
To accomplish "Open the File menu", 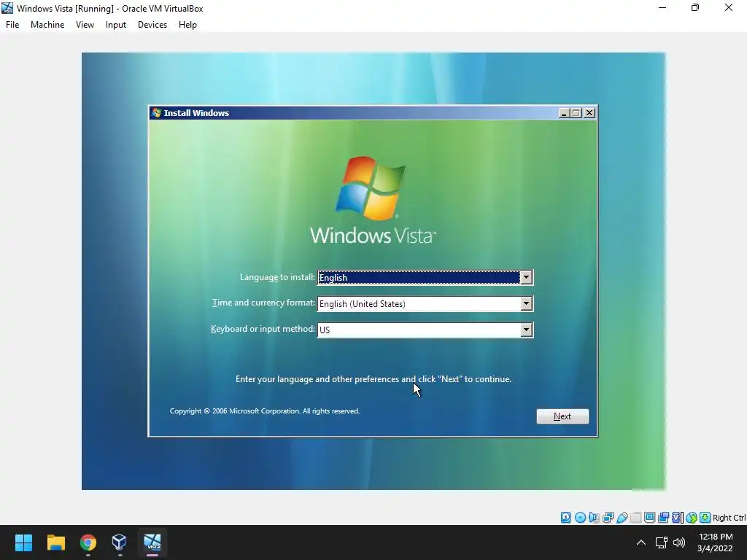I will [x=12, y=25].
